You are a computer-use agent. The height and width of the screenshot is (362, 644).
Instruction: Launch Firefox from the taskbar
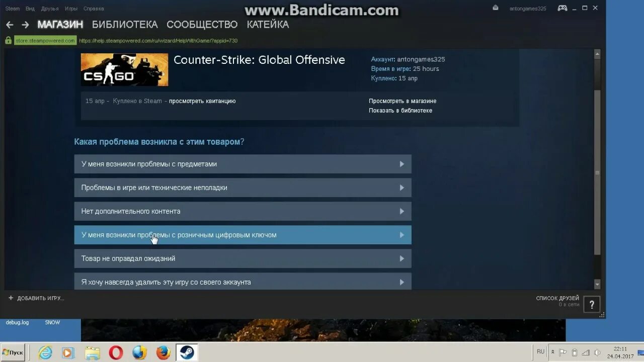(163, 352)
